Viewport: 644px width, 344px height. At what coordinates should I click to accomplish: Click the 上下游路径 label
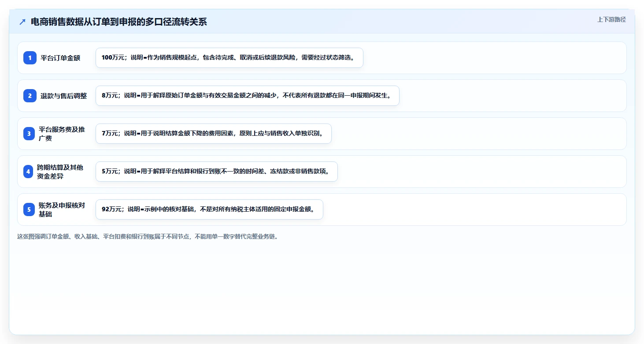611,19
